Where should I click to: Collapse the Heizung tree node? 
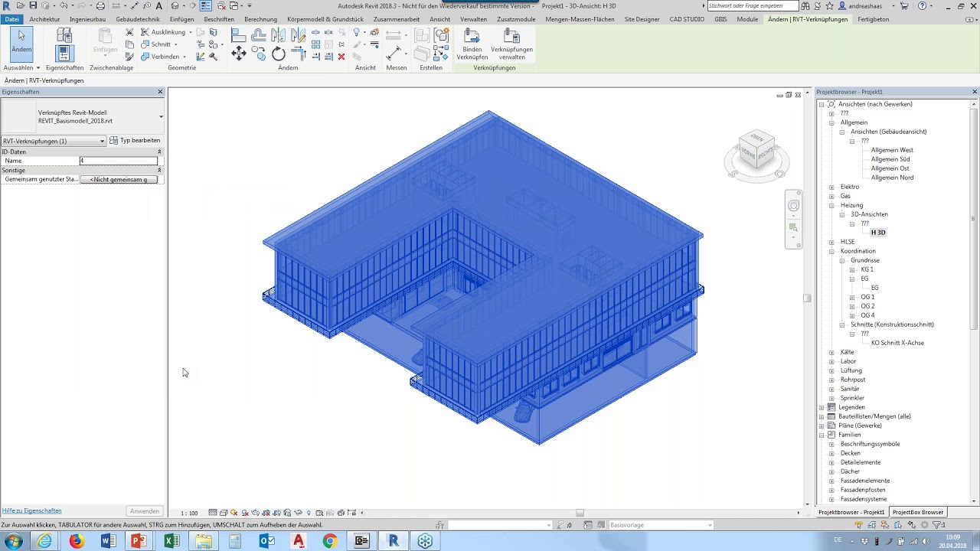click(x=832, y=205)
